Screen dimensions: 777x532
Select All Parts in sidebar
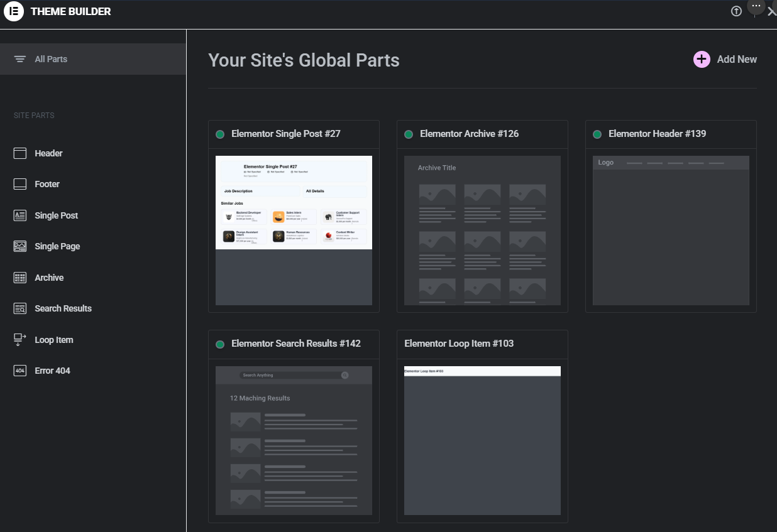[x=93, y=59]
